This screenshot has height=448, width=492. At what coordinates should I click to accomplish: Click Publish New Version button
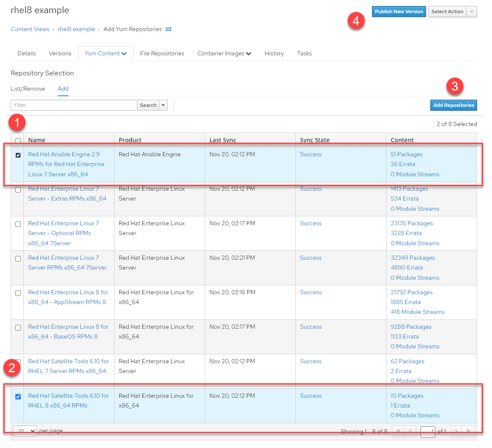point(399,11)
